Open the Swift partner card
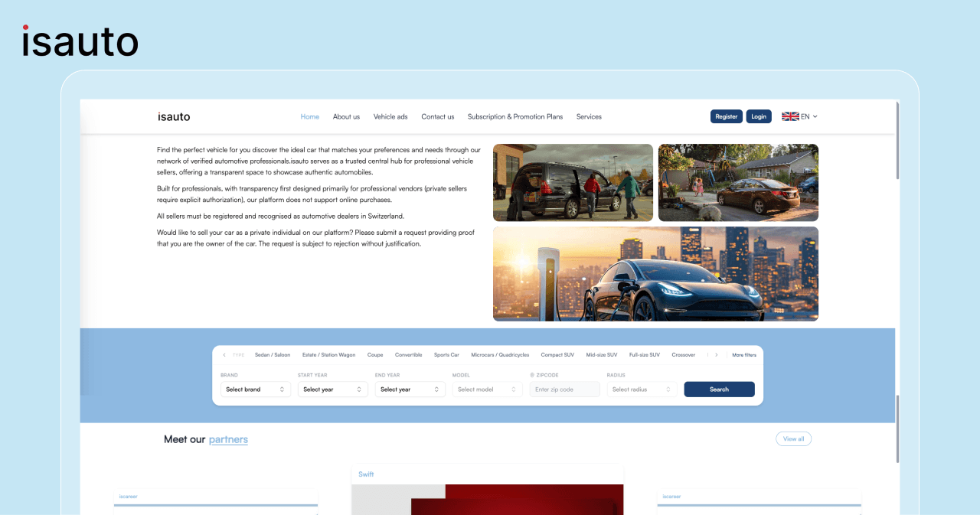Image resolution: width=980 pixels, height=515 pixels. (x=488, y=490)
